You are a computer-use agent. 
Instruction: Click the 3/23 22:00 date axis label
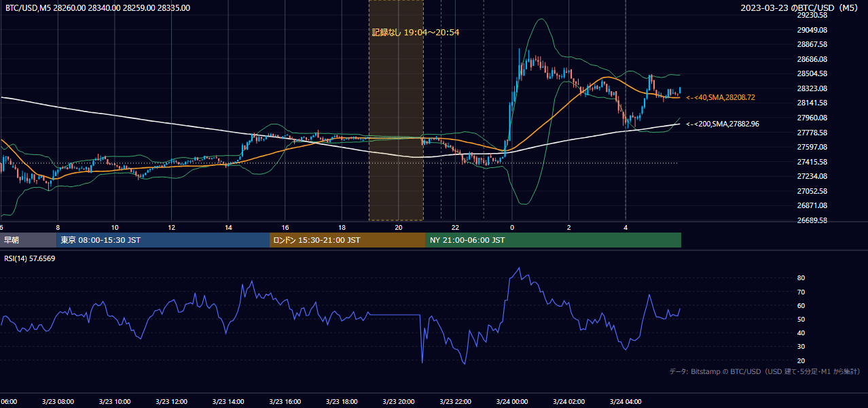[455, 402]
